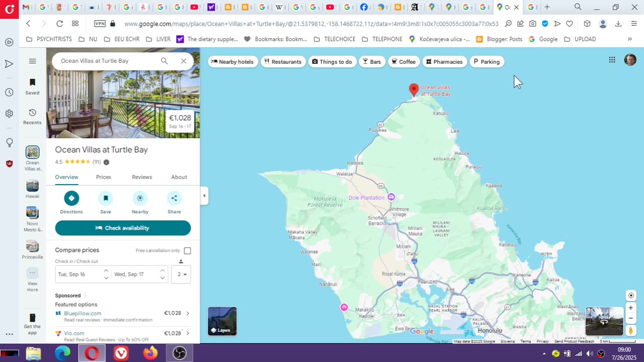This screenshot has width=644, height=362.
Task: Zoom in on the map
Action: (631, 308)
